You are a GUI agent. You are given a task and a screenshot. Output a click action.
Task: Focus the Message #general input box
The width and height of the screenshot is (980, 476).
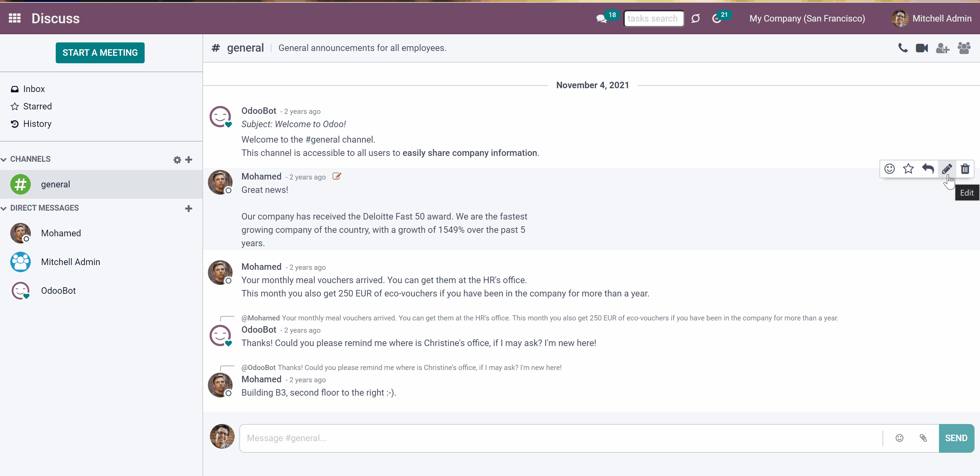561,438
